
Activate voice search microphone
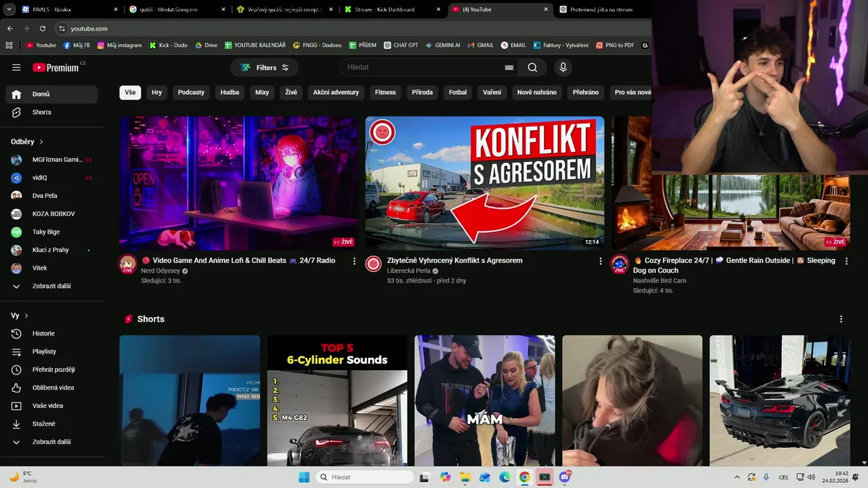[562, 68]
